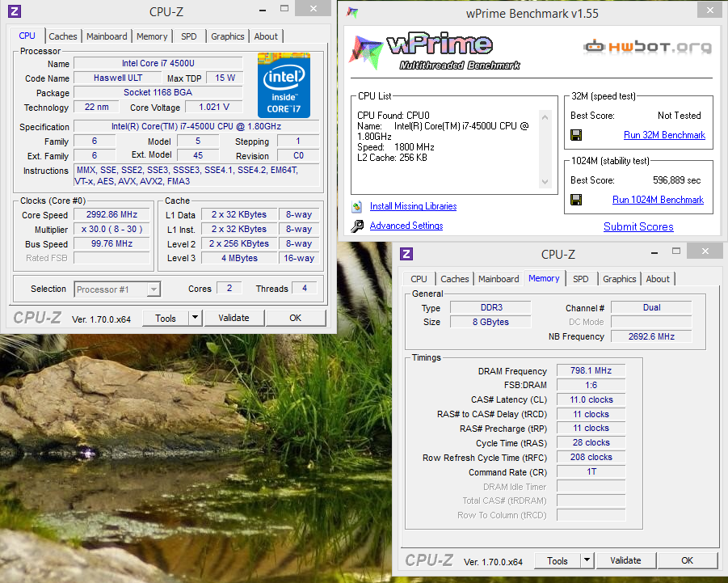Click the Install Missing Libraries icon
The height and width of the screenshot is (583, 728).
click(x=357, y=206)
